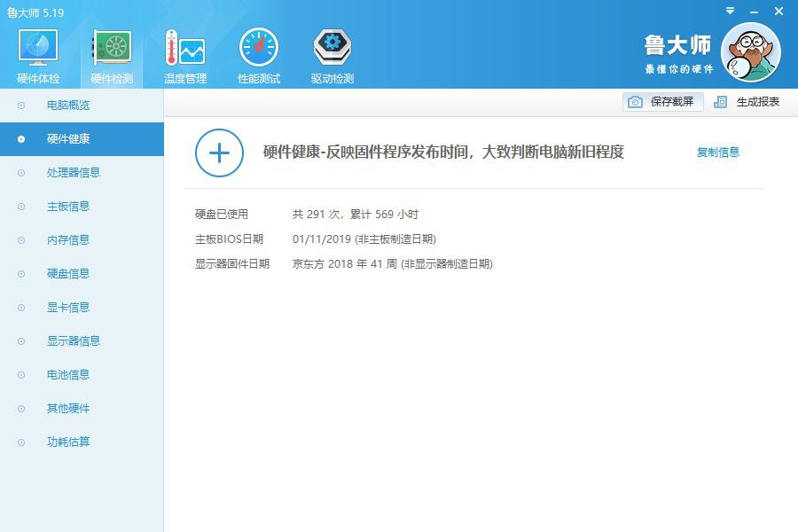This screenshot has height=532, width=798.
Task: Click the report icon beside 生成报表
Action: (x=720, y=102)
